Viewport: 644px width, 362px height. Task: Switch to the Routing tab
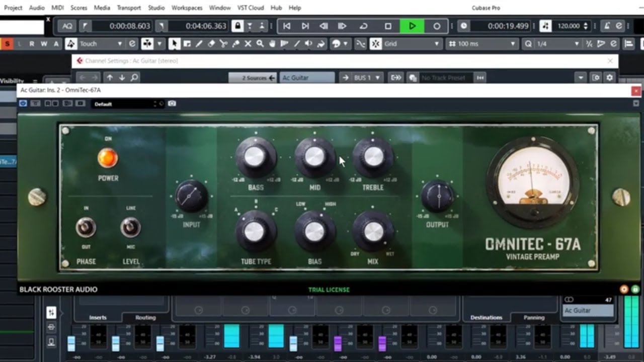point(145,317)
